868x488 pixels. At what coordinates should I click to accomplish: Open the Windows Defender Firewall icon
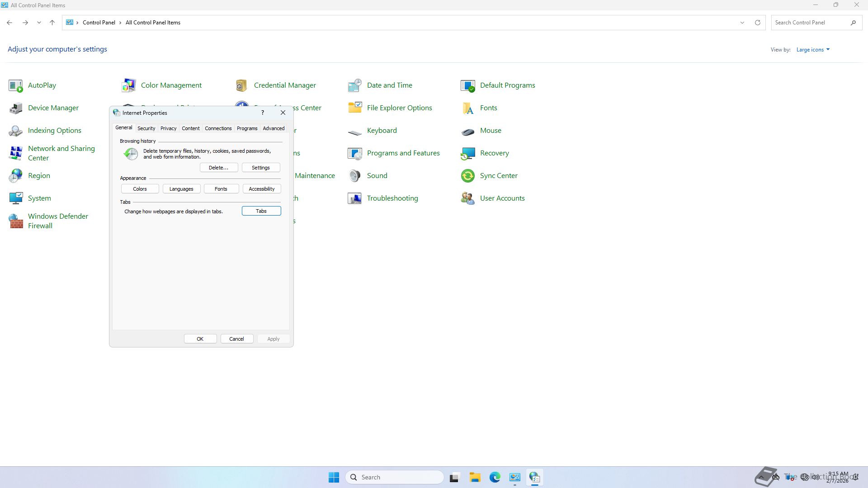(x=16, y=221)
